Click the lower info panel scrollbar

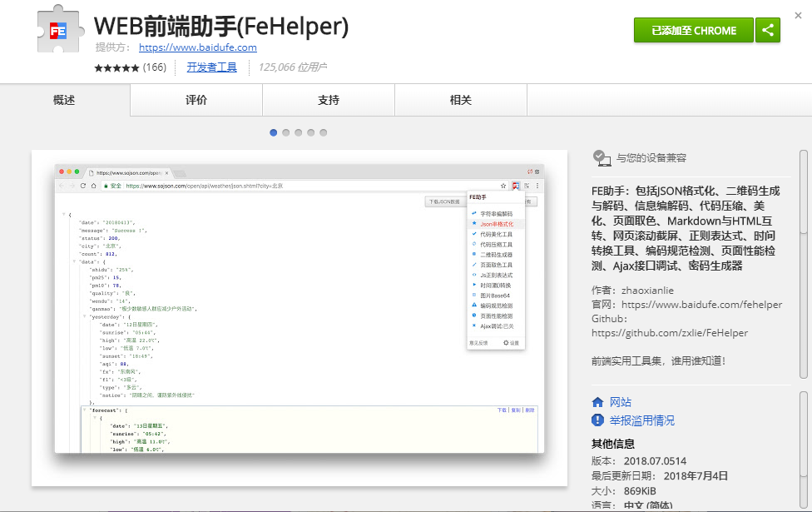click(x=803, y=448)
